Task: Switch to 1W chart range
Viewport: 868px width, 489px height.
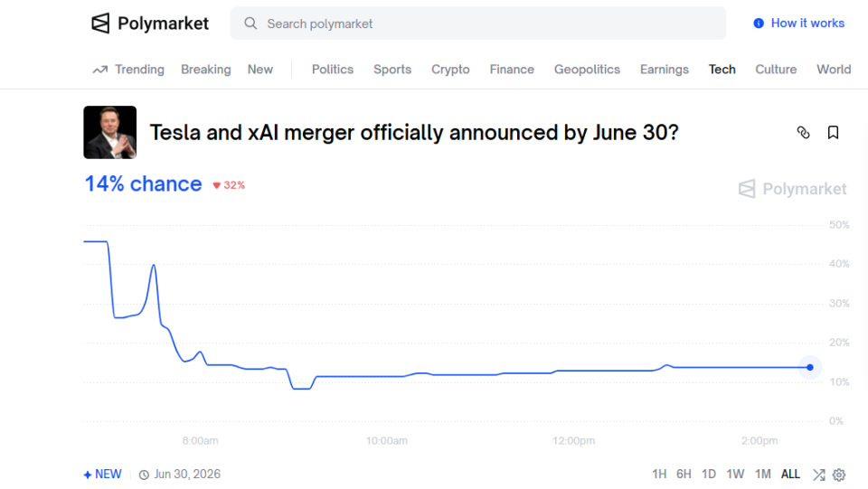Action: point(735,475)
